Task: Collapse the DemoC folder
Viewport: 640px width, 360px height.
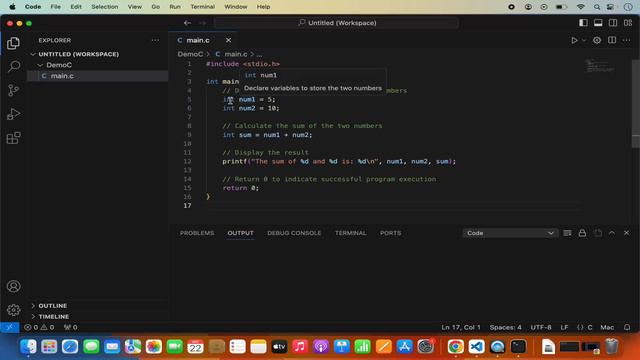Action: point(98,65)
